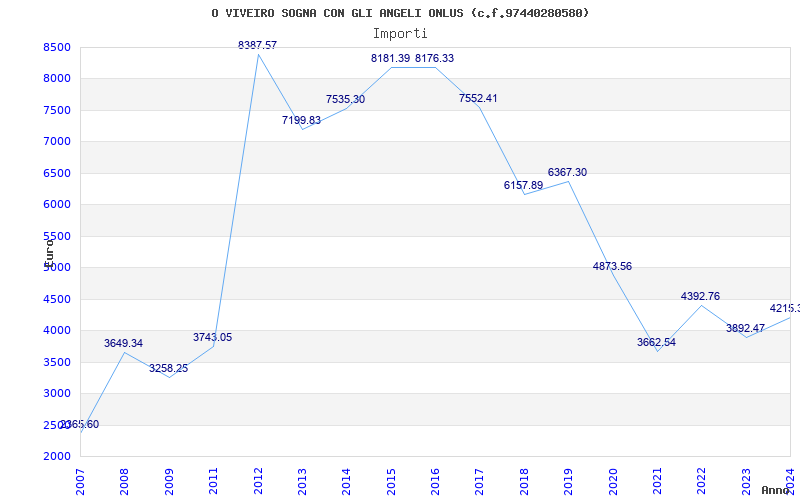This screenshot has width=800, height=500.
Task: Click y-axis tick label 7000
Action: pyautogui.click(x=57, y=141)
